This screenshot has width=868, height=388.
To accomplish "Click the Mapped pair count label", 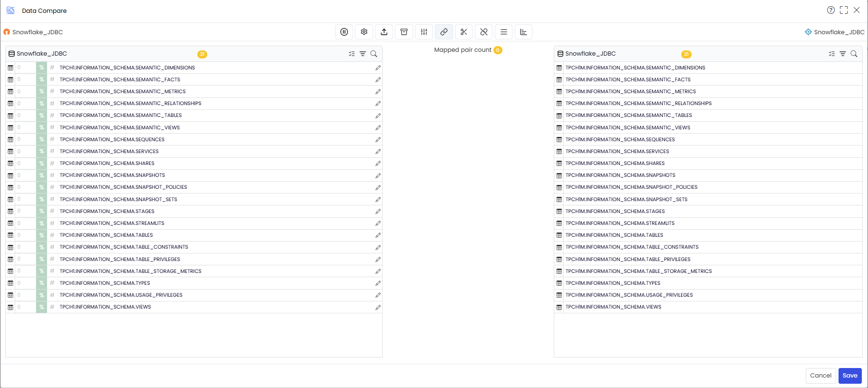I will point(463,50).
